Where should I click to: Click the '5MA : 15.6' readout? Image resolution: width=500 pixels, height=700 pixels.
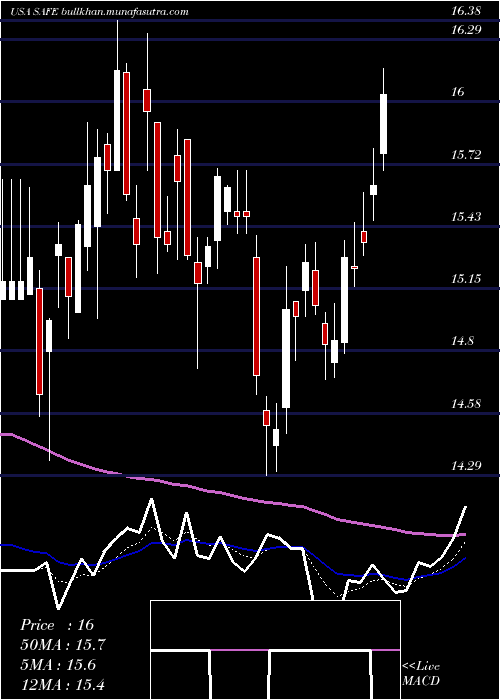click(58, 665)
